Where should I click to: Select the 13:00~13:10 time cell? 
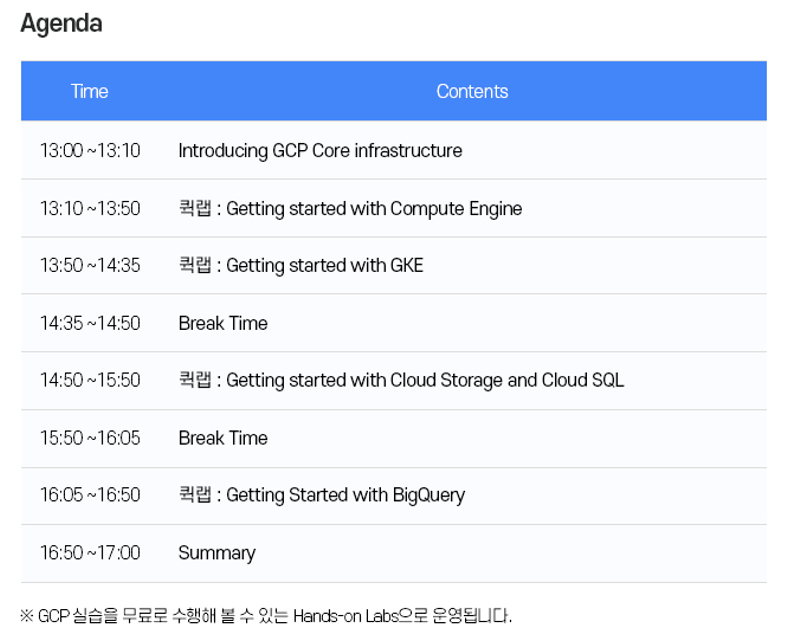coord(90,151)
